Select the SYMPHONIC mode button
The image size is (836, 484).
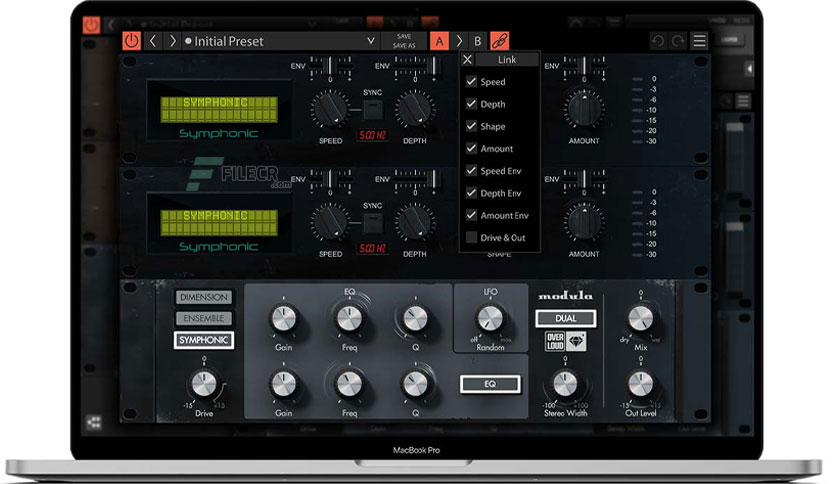tap(204, 340)
